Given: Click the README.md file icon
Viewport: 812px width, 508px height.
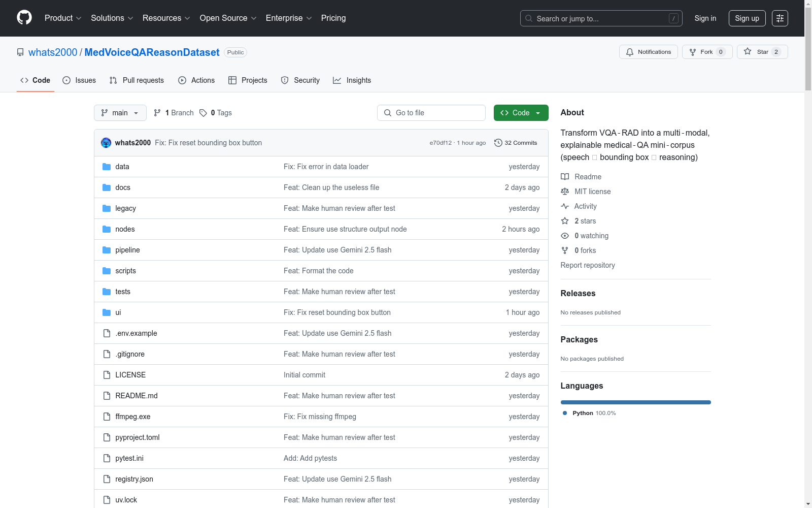Looking at the screenshot, I should point(107,396).
